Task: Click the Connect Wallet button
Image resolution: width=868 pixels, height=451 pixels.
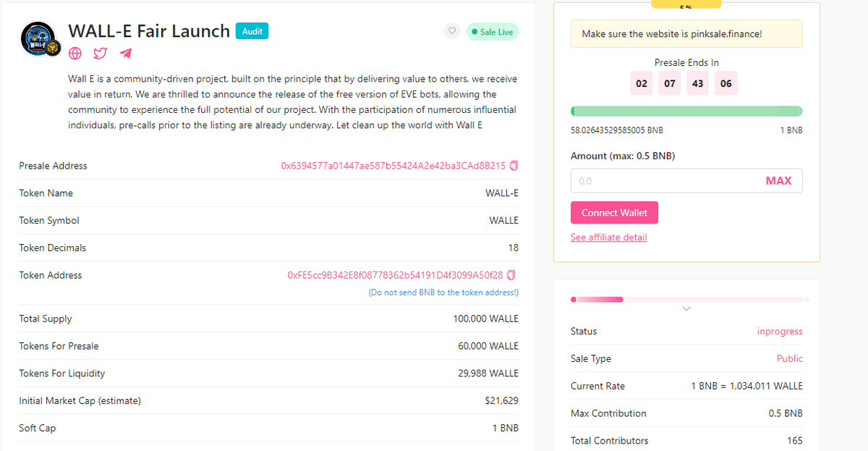Action: (x=614, y=213)
